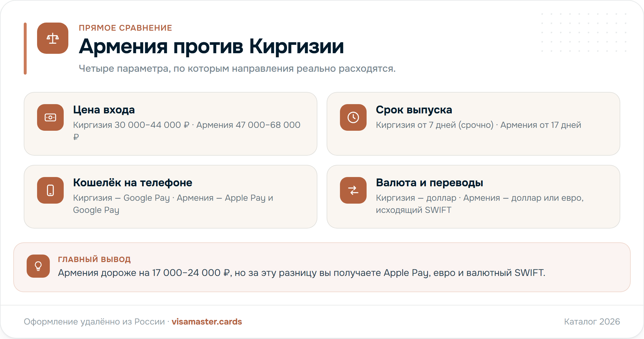Screen dimensions: 644x339
Task: Click the clock icon for Срок выпуска
Action: pyautogui.click(x=353, y=117)
